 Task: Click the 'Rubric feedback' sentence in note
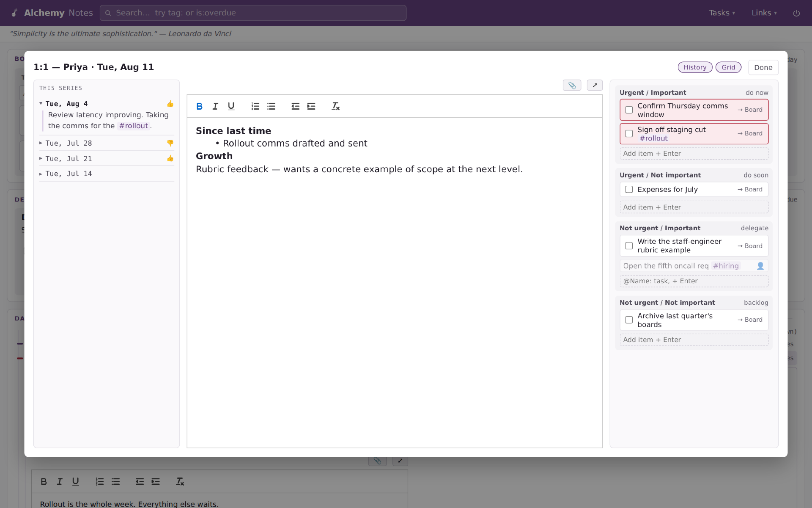click(x=359, y=169)
